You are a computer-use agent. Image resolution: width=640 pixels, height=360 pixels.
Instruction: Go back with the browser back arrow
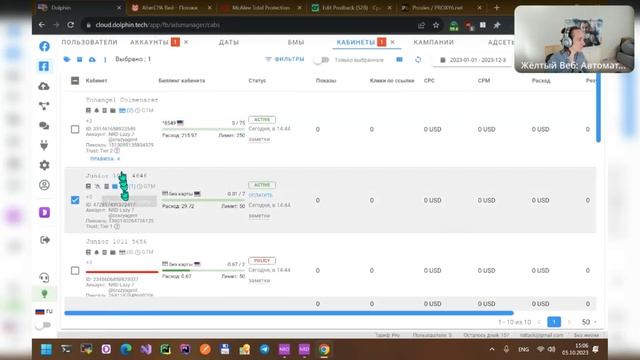click(42, 25)
